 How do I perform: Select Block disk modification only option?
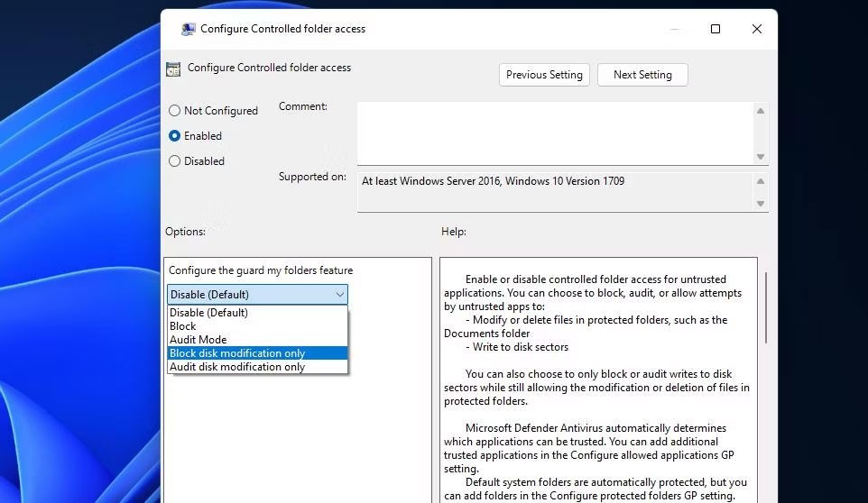(237, 353)
